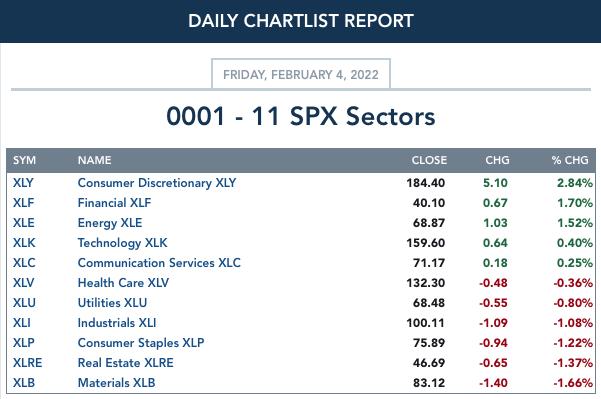Sort by % CHG column header

(570, 160)
